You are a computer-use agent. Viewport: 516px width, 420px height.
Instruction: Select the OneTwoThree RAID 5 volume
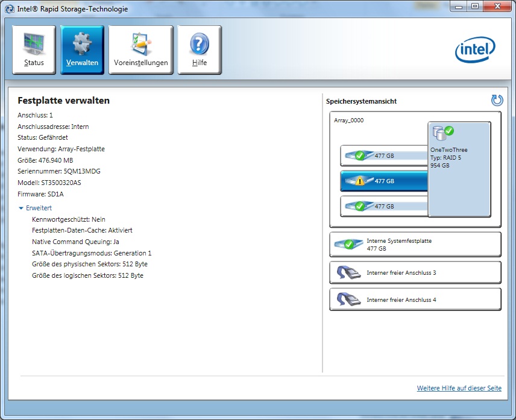click(x=459, y=169)
